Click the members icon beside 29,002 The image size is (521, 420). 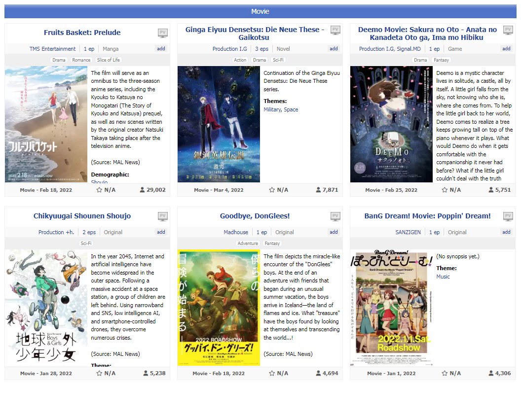tap(142, 190)
